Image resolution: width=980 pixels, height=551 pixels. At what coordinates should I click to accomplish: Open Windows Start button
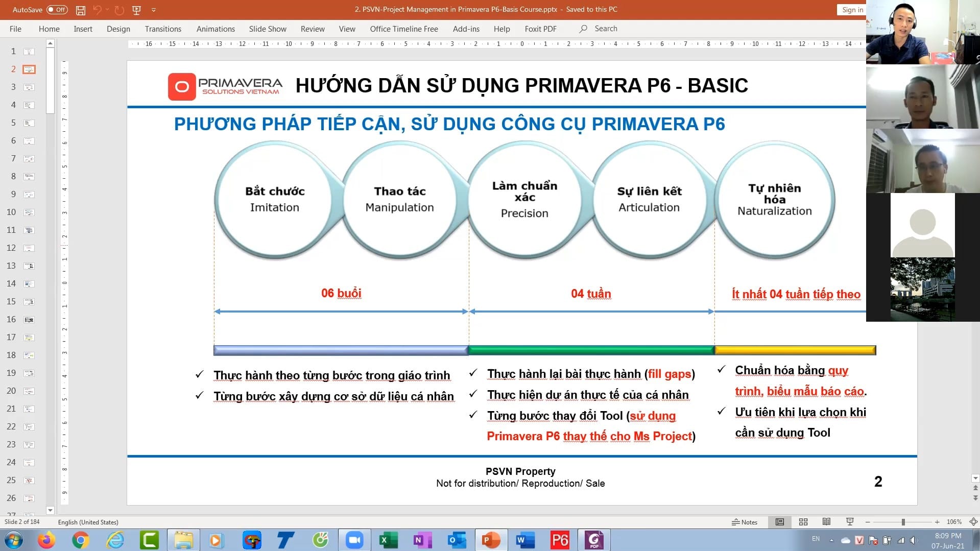(x=13, y=540)
